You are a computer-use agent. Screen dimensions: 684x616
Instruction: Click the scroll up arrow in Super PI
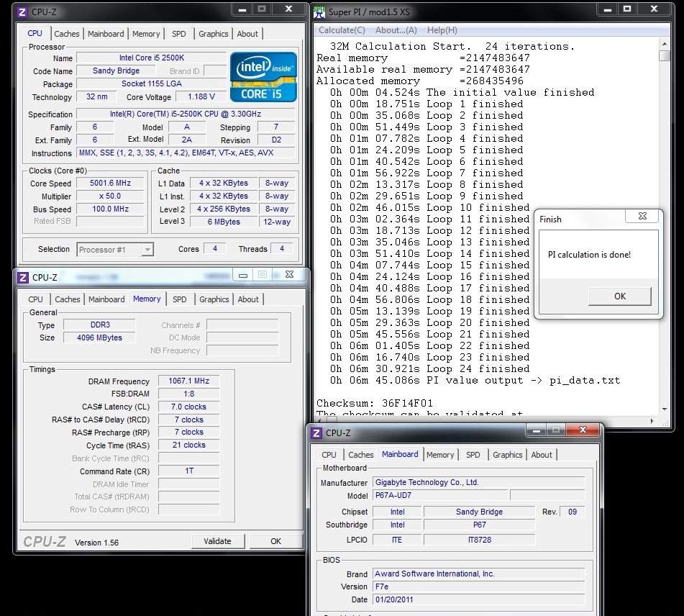665,44
